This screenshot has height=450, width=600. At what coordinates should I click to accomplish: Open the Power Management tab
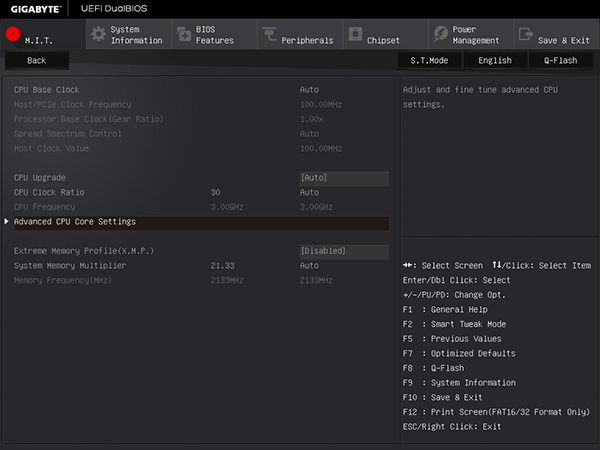471,34
